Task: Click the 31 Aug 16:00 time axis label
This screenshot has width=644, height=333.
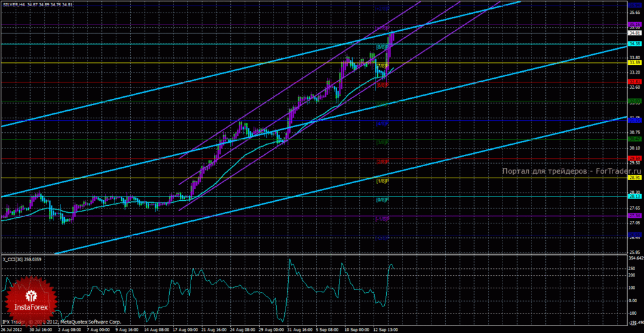Action: [301, 330]
